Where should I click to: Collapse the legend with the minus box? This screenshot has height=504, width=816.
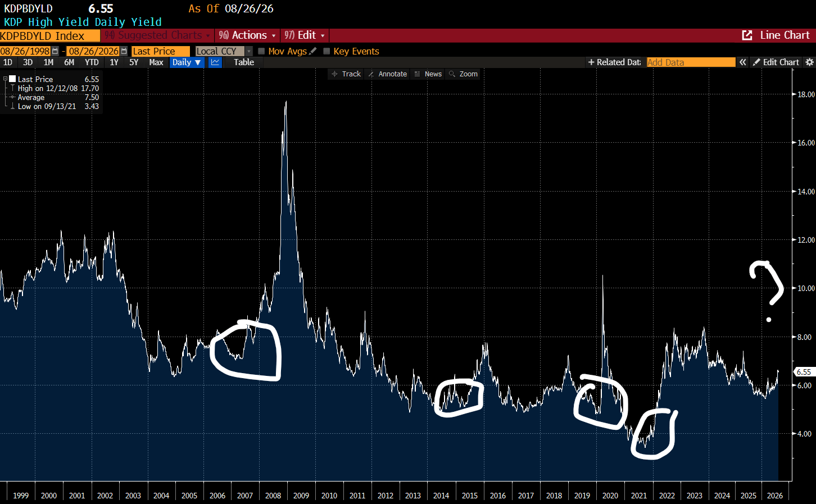(5, 79)
